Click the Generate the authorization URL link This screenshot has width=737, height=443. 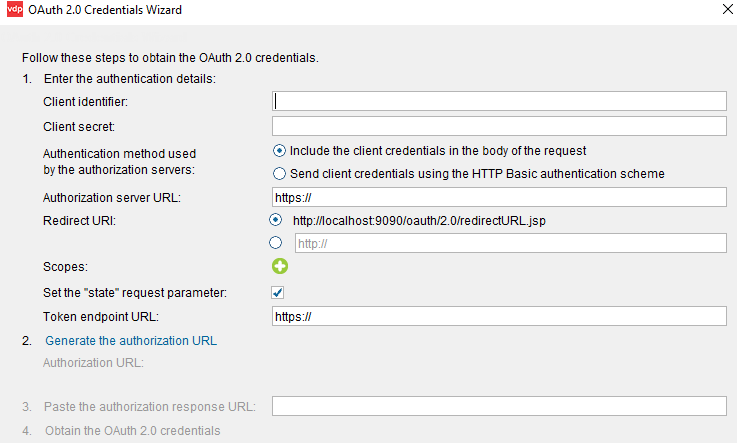click(131, 341)
